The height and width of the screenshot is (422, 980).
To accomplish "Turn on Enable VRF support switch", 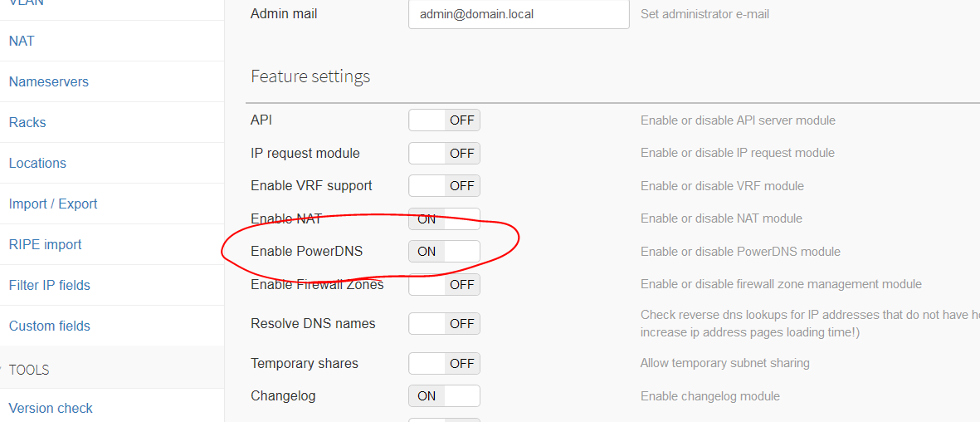I will (x=444, y=186).
